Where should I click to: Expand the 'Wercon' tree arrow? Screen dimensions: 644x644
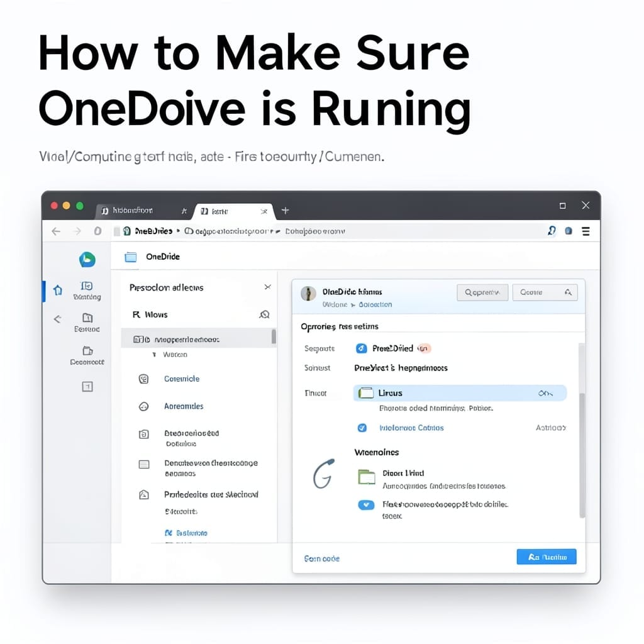154,355
